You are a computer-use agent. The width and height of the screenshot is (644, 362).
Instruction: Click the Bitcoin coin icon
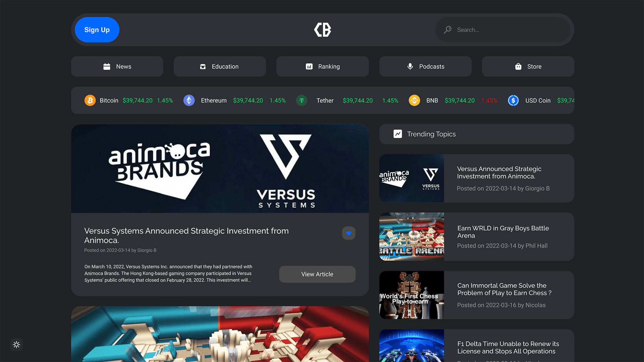(x=90, y=100)
